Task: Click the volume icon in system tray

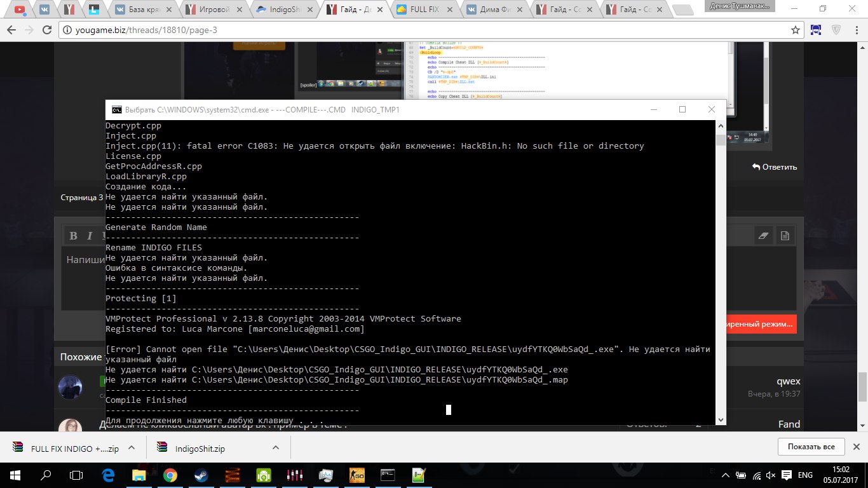Action: pyautogui.click(x=770, y=475)
